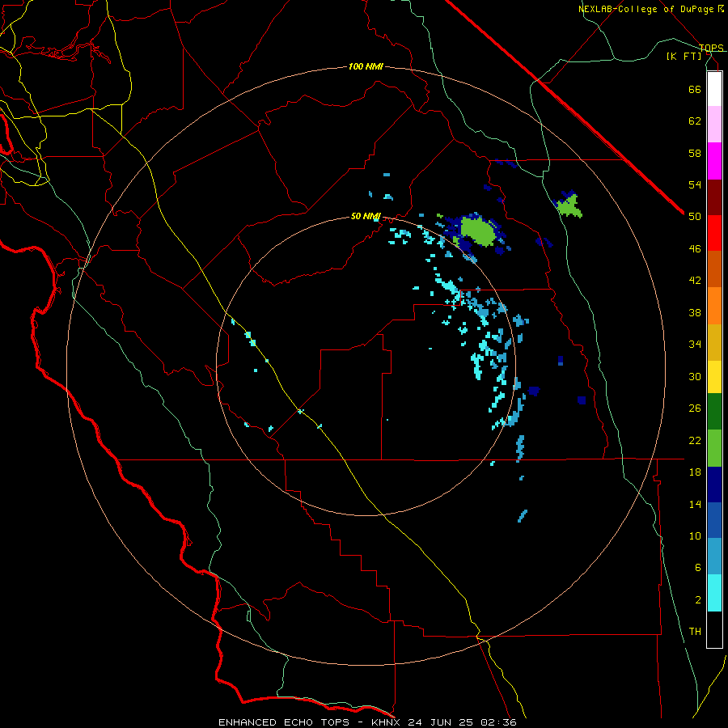The width and height of the screenshot is (728, 728).
Task: Click the "NEXLAB-College of DuPage" credit text
Action: 645,9
